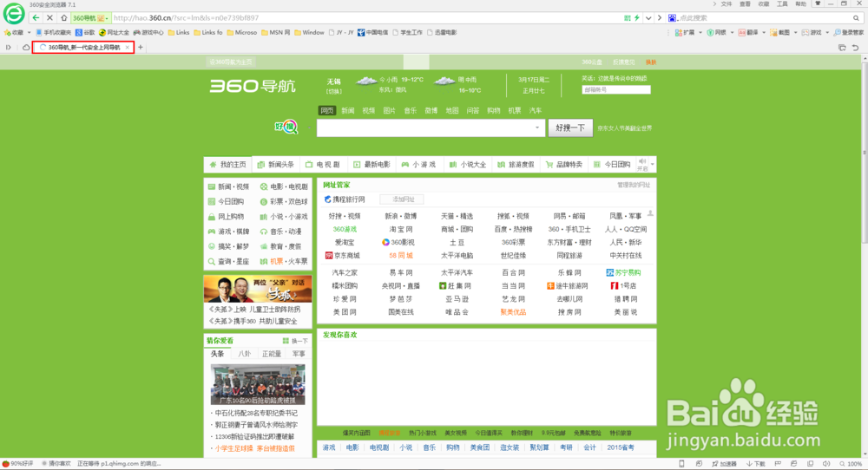The width and height of the screenshot is (868, 470).
Task: Open the 游戏 toolbar button
Action: (812, 33)
